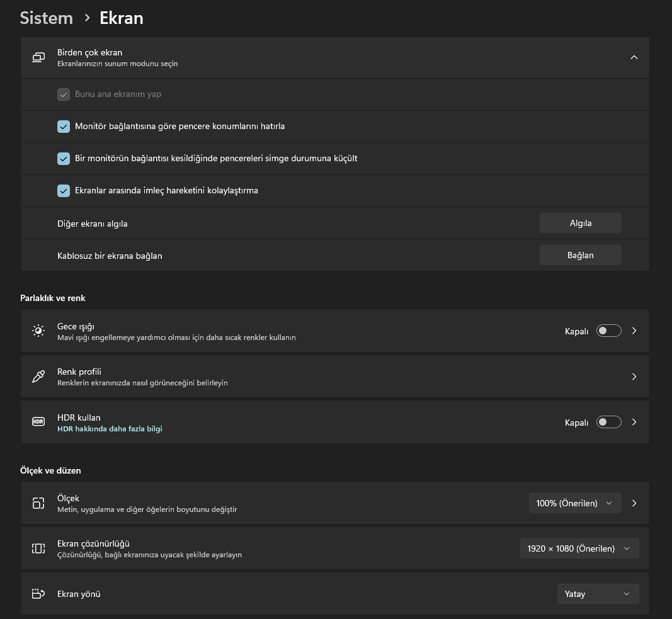The image size is (672, 619).
Task: Toggle Ekranlar arasında imleç hareketini kolaylaştırma checkbox
Action: coord(64,191)
